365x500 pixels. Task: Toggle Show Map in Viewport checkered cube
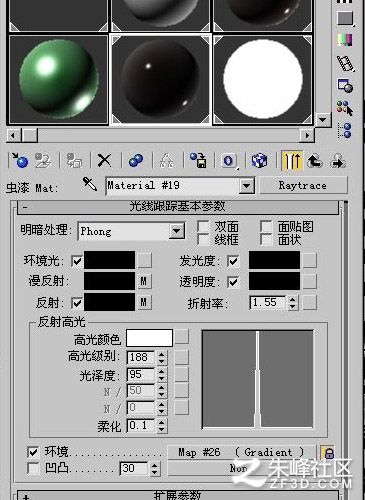coord(259,161)
